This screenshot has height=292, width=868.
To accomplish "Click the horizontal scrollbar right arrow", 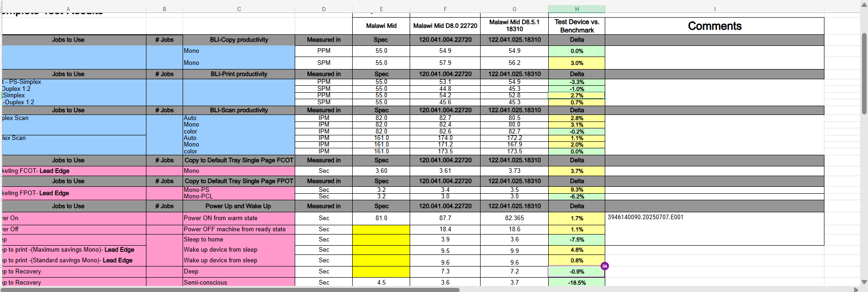I will coord(856,290).
